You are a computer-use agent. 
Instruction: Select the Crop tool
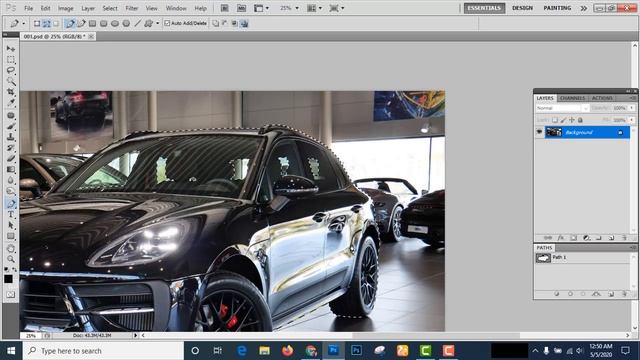pos(11,92)
